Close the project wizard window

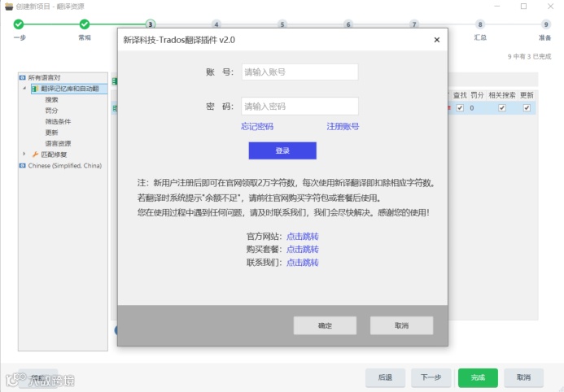pos(550,7)
